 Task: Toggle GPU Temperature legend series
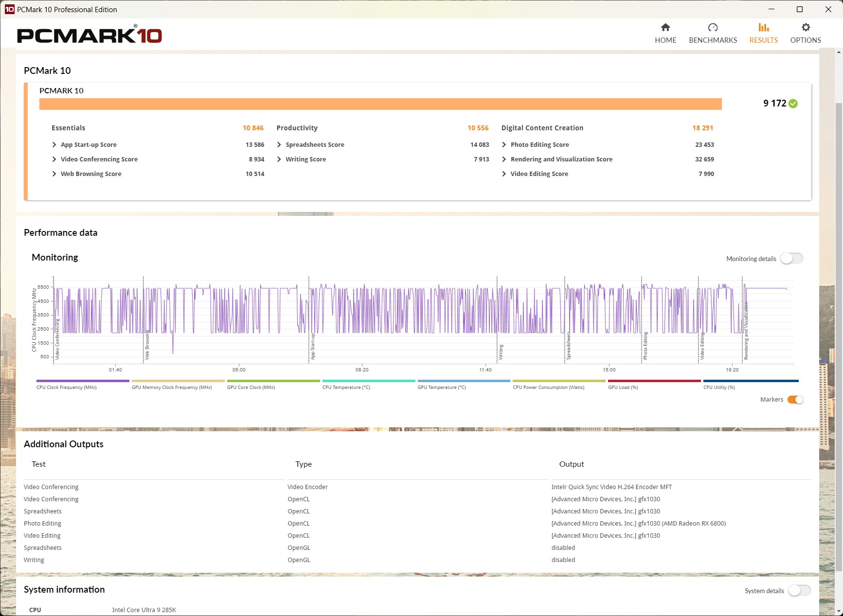[464, 385]
